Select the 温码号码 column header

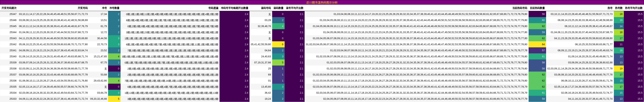(x=266, y=8)
